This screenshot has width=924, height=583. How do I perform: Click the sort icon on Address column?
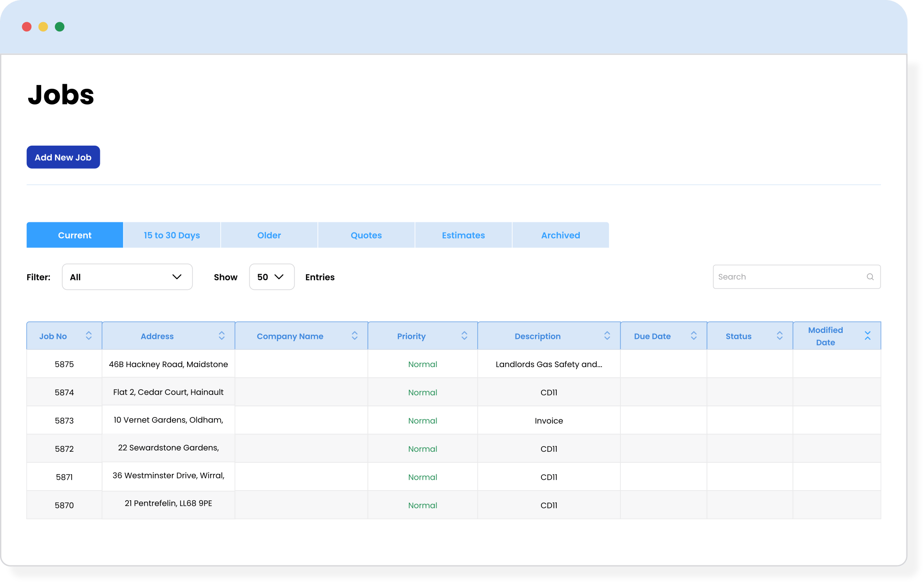point(221,336)
